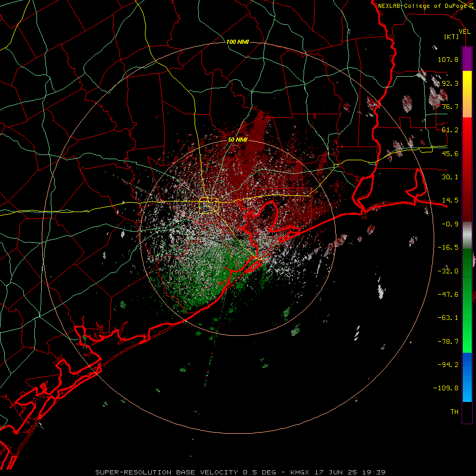Click the VEL legend title

(x=464, y=31)
